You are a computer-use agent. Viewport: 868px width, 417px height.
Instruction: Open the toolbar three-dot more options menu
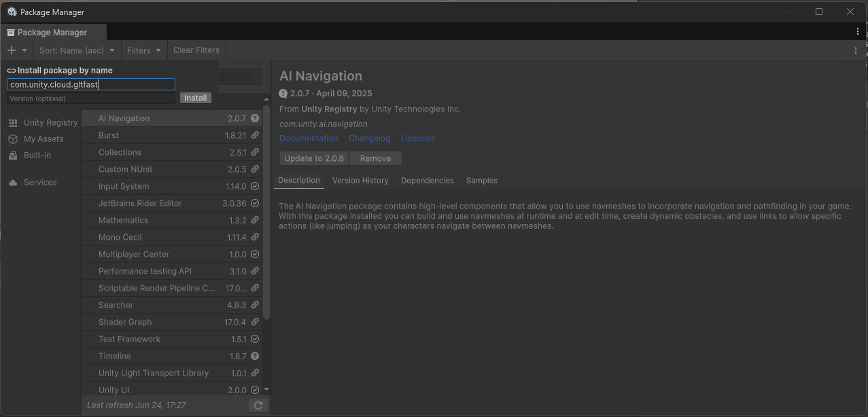click(856, 50)
